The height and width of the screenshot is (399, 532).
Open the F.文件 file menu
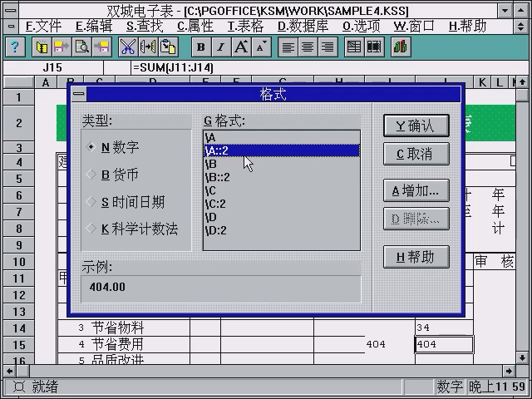(x=43, y=26)
